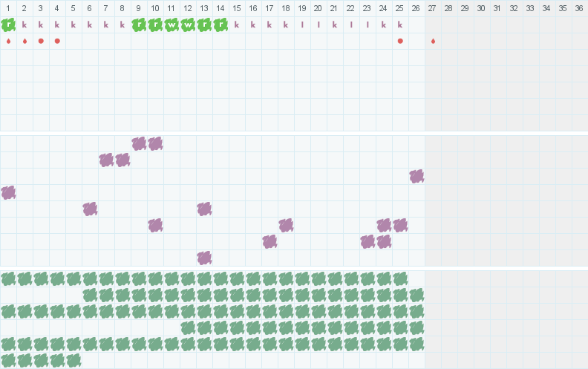Click the last green scribble in bottom row
This screenshot has height=369, width=588.
(73, 360)
